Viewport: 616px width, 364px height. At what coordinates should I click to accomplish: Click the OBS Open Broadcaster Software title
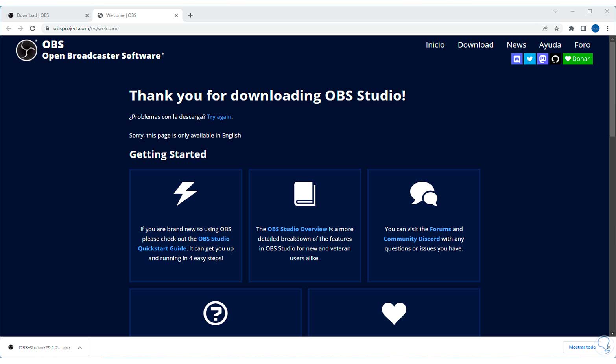pyautogui.click(x=102, y=50)
